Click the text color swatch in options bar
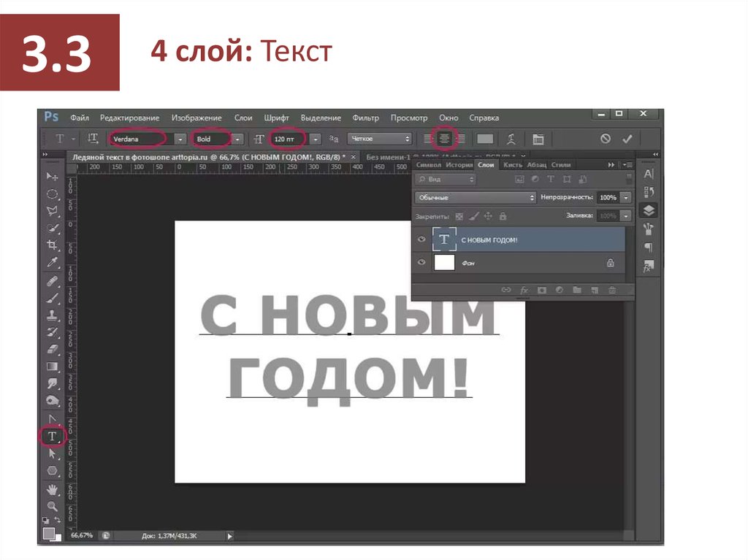 click(485, 139)
